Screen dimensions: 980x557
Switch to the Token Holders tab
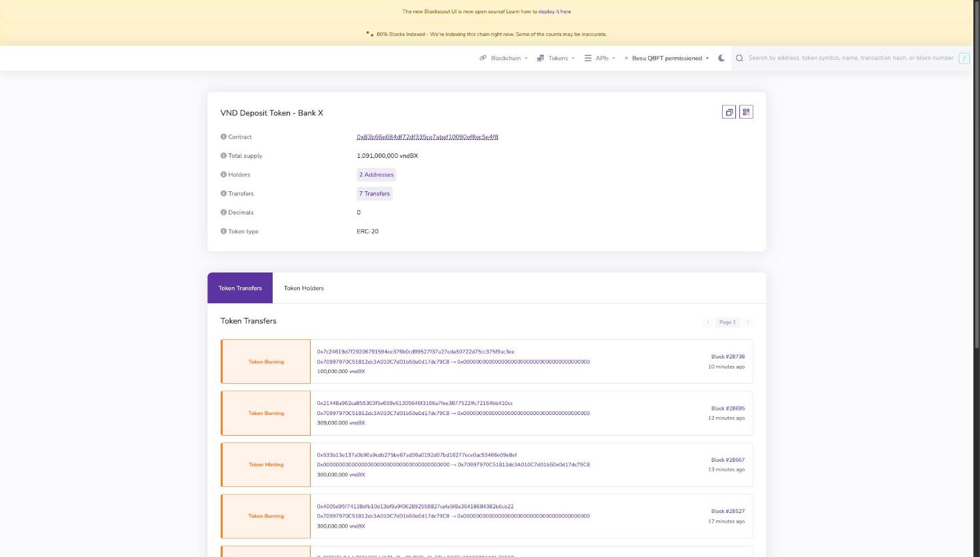304,288
